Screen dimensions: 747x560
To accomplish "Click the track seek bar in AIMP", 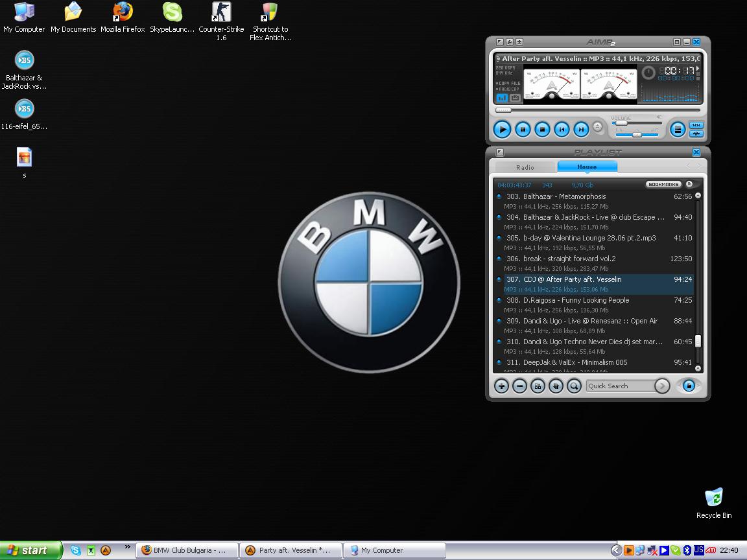I will pos(598,110).
